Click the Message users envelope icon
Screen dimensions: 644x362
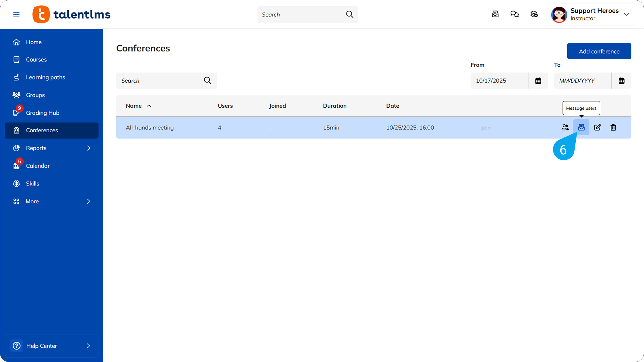click(x=581, y=127)
